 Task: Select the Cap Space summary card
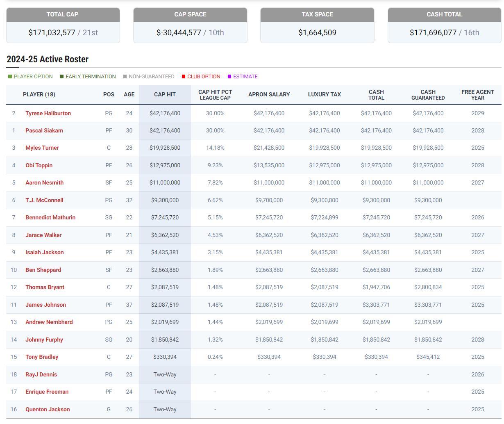click(190, 25)
